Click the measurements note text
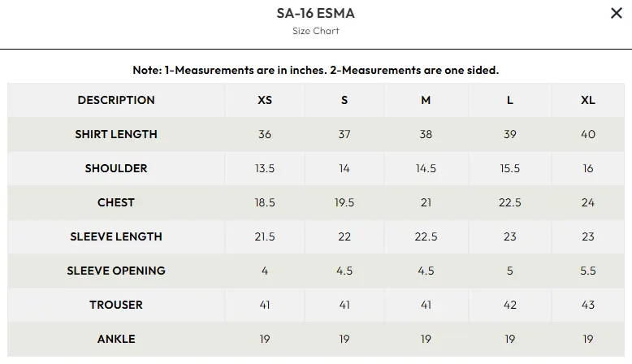Screen dimensions: 632x364 (315, 70)
